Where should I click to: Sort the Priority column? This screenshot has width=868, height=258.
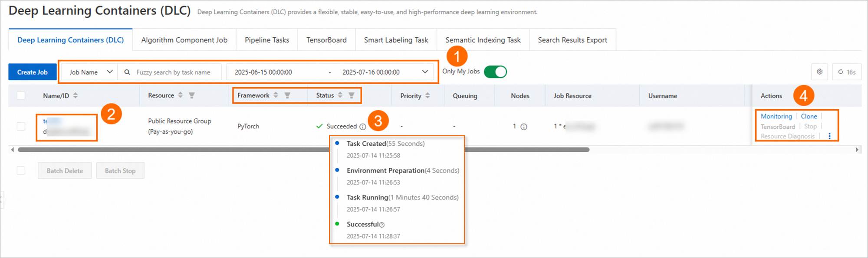tap(427, 95)
